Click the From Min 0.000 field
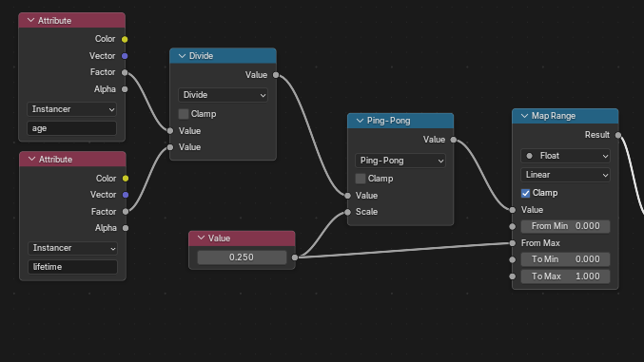The width and height of the screenshot is (644, 362). (565, 226)
